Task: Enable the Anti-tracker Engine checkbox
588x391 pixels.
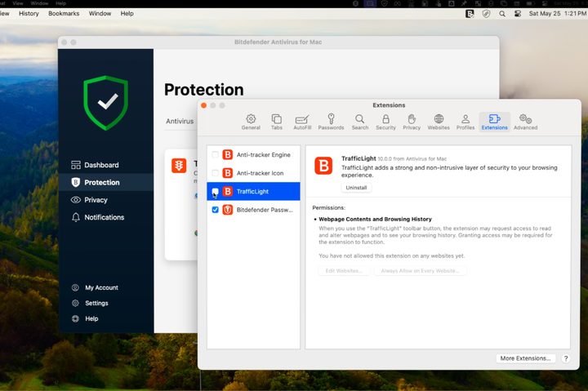Action: pos(216,154)
